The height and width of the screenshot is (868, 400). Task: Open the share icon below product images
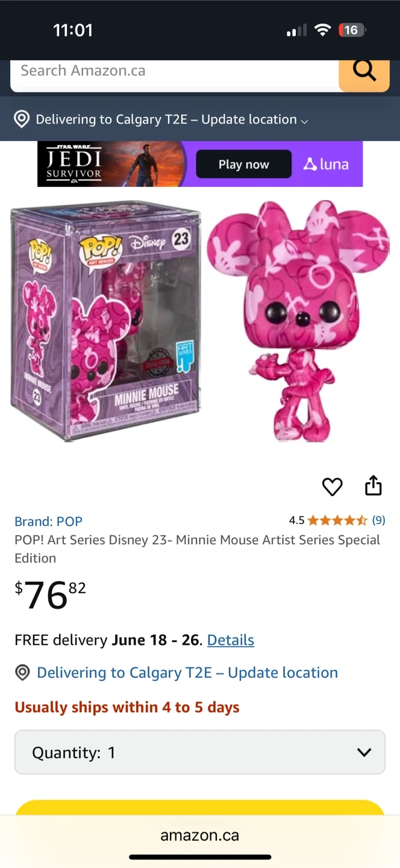(x=373, y=485)
